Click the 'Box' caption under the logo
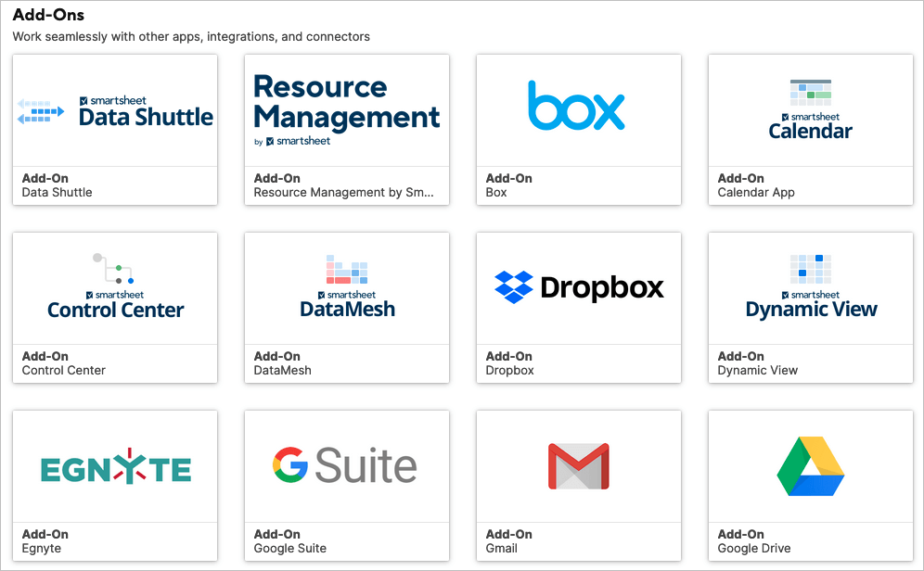924x571 pixels. point(496,193)
